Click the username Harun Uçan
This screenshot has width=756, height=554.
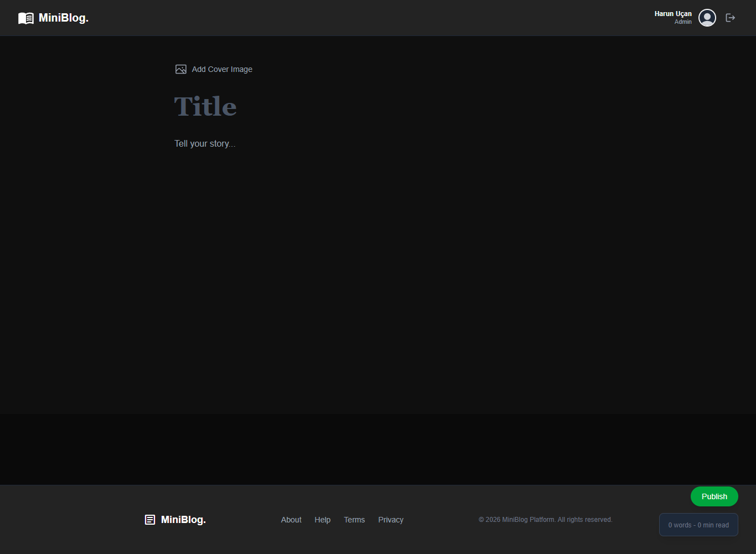click(x=673, y=13)
